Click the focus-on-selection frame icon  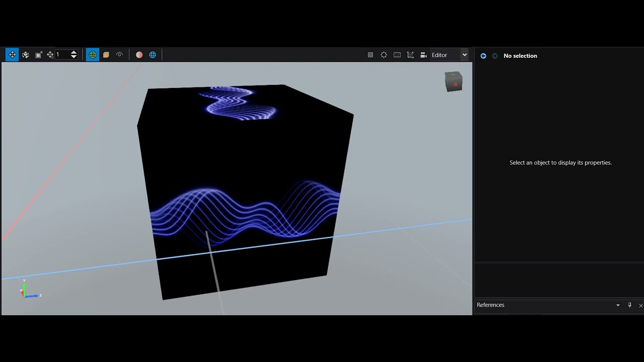410,55
